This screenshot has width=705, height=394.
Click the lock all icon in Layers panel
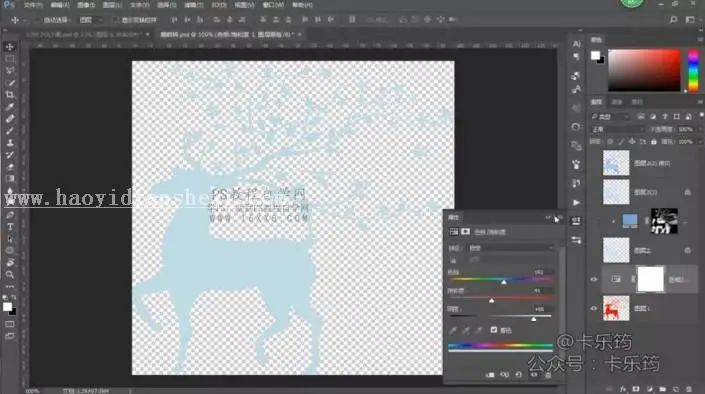point(654,142)
